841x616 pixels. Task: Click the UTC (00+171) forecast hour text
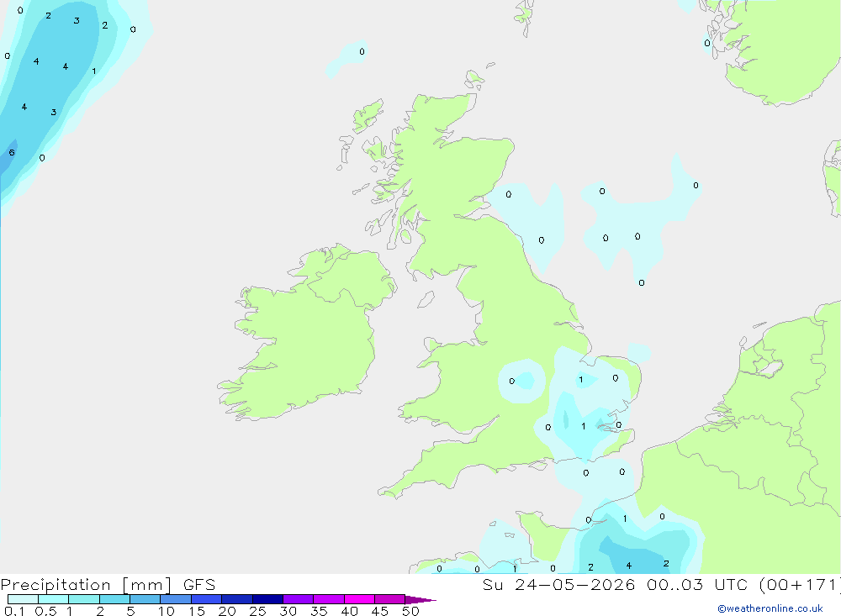tap(776, 584)
